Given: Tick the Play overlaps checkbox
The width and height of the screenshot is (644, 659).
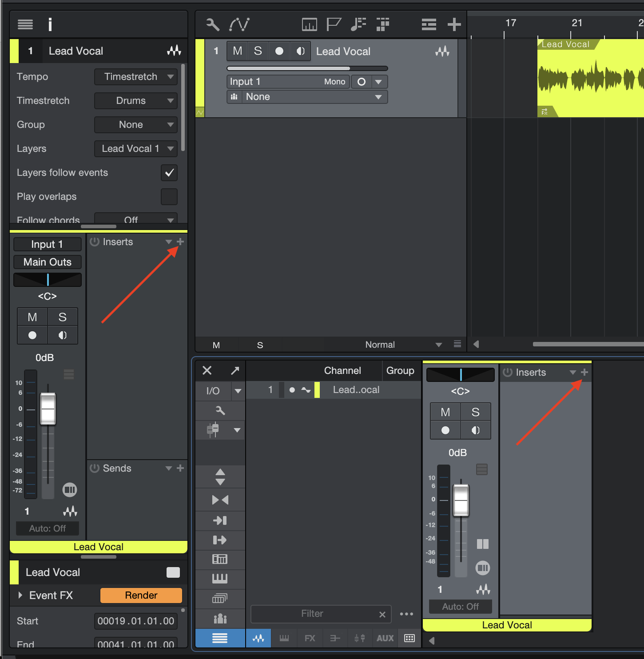Looking at the screenshot, I should 169,197.
